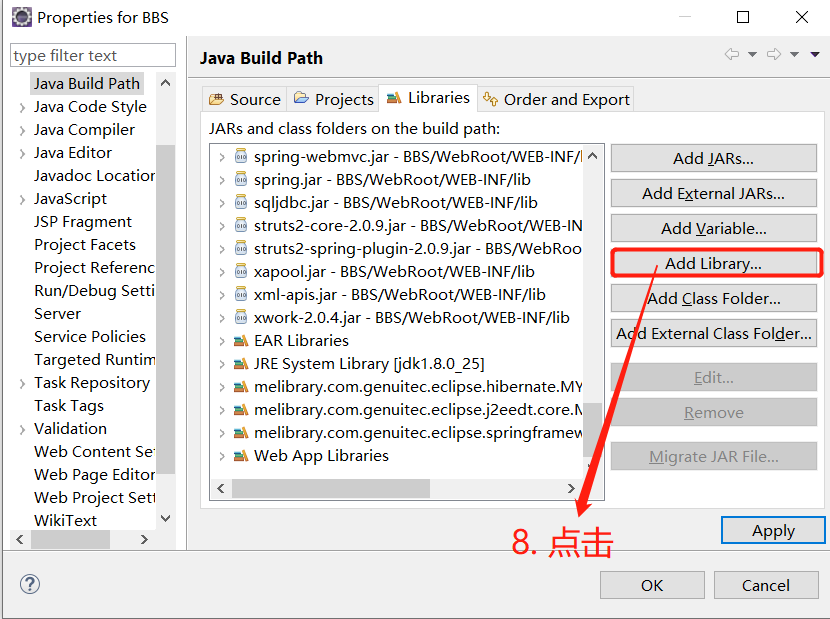The width and height of the screenshot is (830, 619).
Task: Click the library icon beside melibrary hibernate entry
Action: click(x=241, y=387)
